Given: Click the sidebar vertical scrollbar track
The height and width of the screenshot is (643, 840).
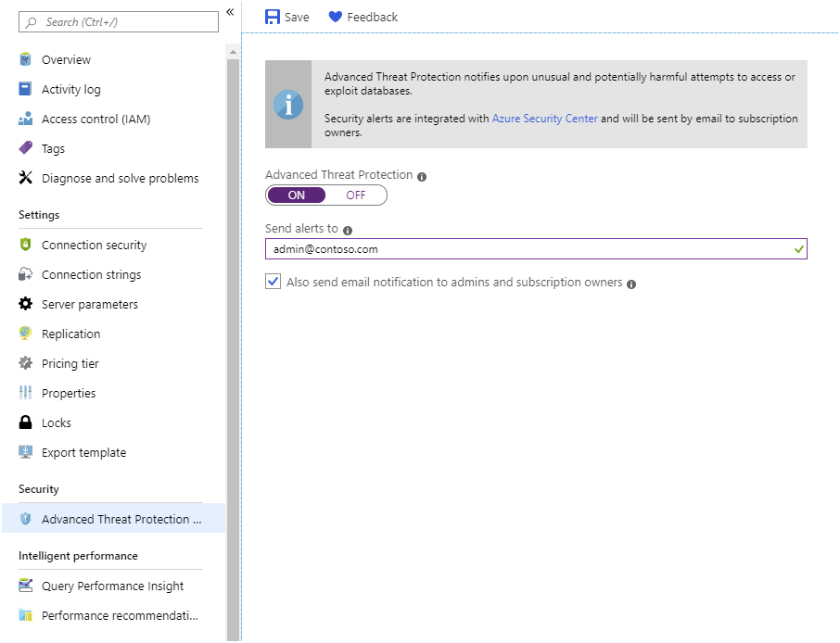Looking at the screenshot, I should pyautogui.click(x=233, y=348).
